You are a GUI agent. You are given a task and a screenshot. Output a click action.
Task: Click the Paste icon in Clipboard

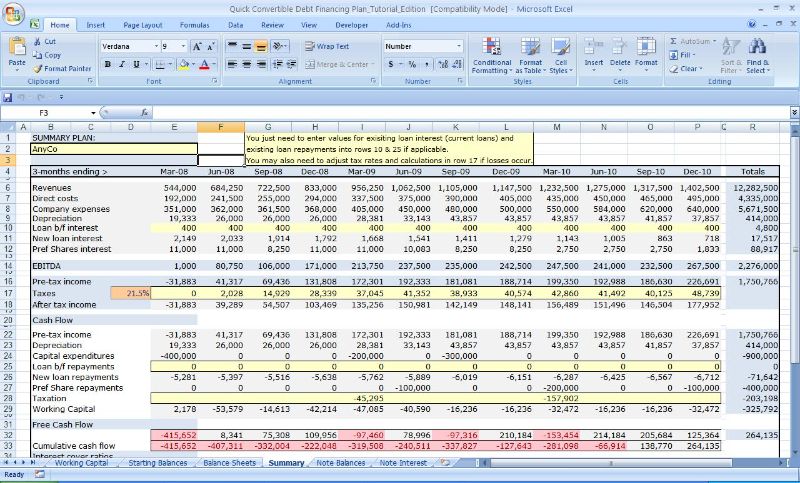[17, 47]
